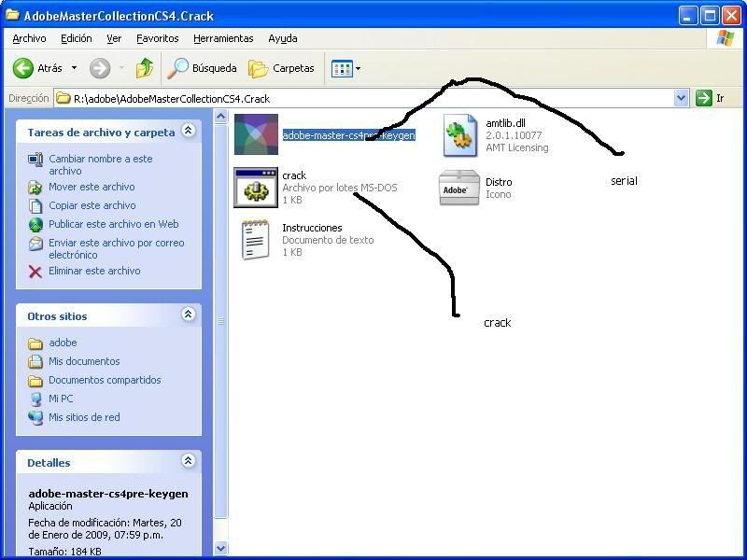The image size is (747, 560).
Task: Click Copiar este archivo link
Action: point(92,205)
